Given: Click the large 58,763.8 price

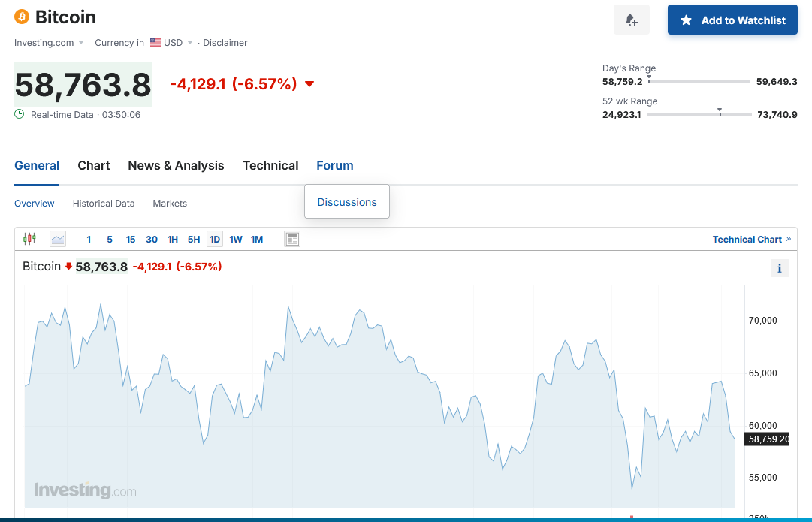Looking at the screenshot, I should (x=83, y=84).
